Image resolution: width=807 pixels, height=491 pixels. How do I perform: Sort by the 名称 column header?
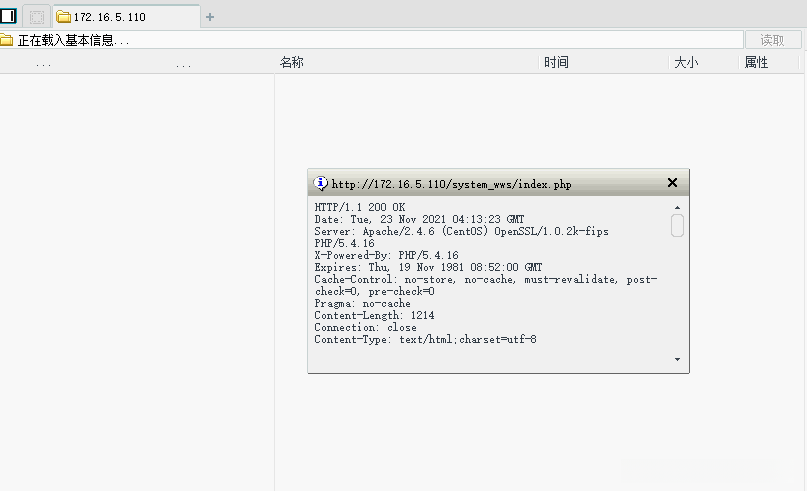pos(292,62)
